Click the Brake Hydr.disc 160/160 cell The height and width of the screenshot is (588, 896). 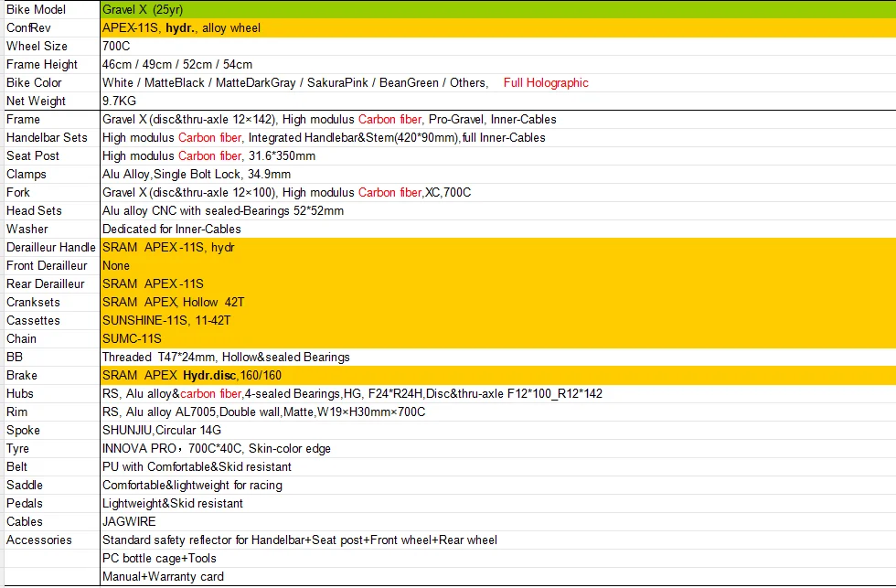[x=497, y=376]
